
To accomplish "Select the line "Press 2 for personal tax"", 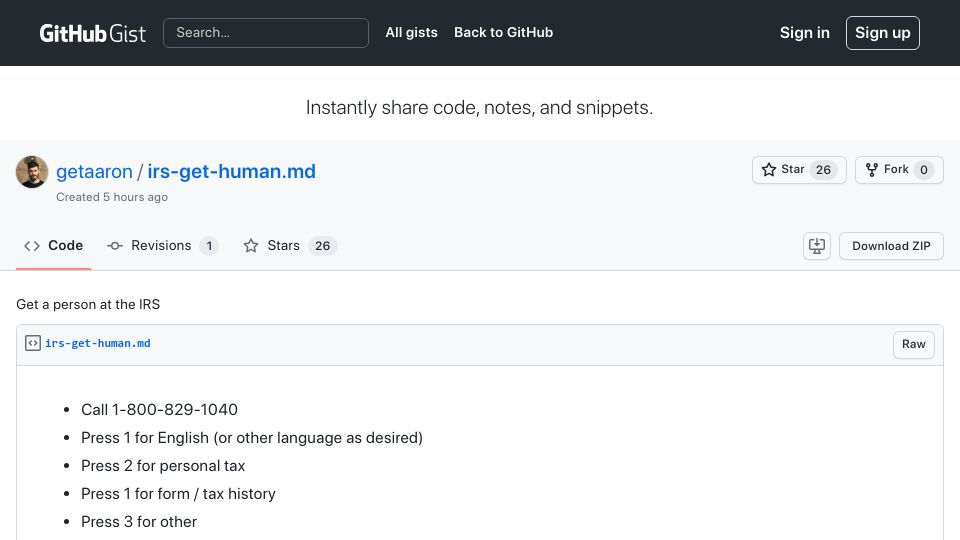I will (x=163, y=466).
